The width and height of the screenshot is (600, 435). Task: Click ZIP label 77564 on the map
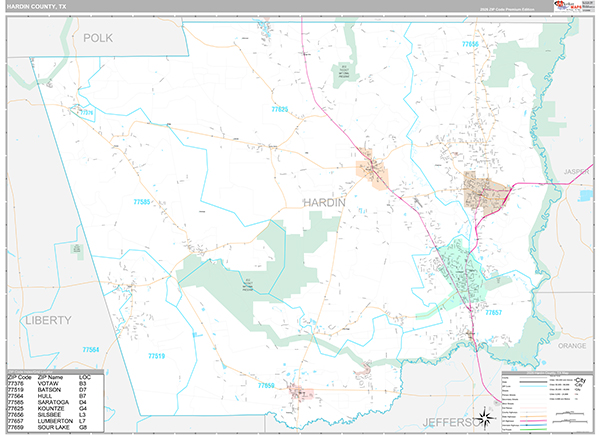pyautogui.click(x=91, y=350)
